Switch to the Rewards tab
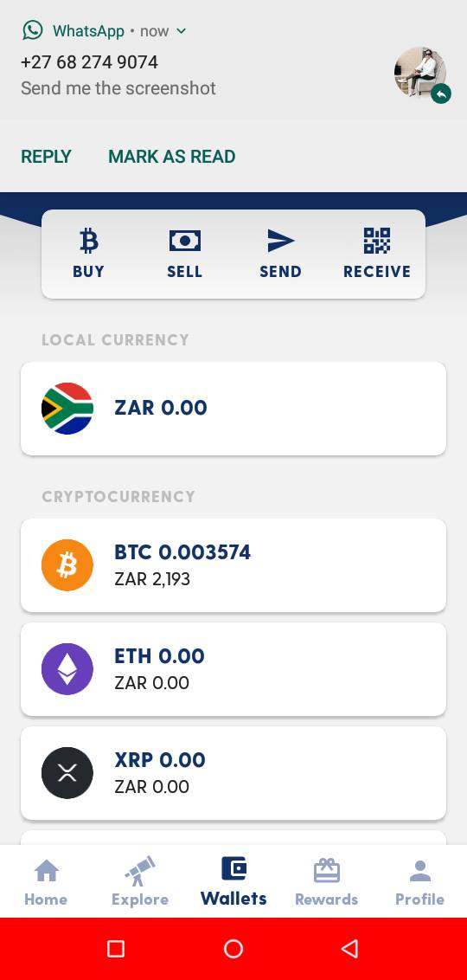Image resolution: width=467 pixels, height=980 pixels. tap(327, 882)
